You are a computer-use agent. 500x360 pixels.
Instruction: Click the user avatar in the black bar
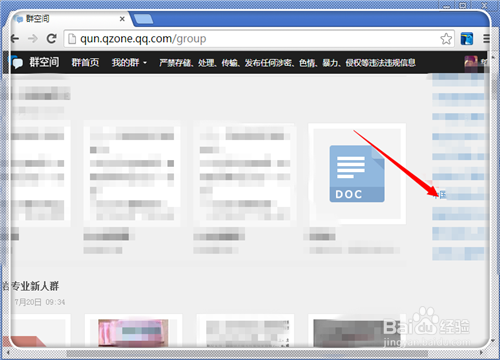point(471,63)
